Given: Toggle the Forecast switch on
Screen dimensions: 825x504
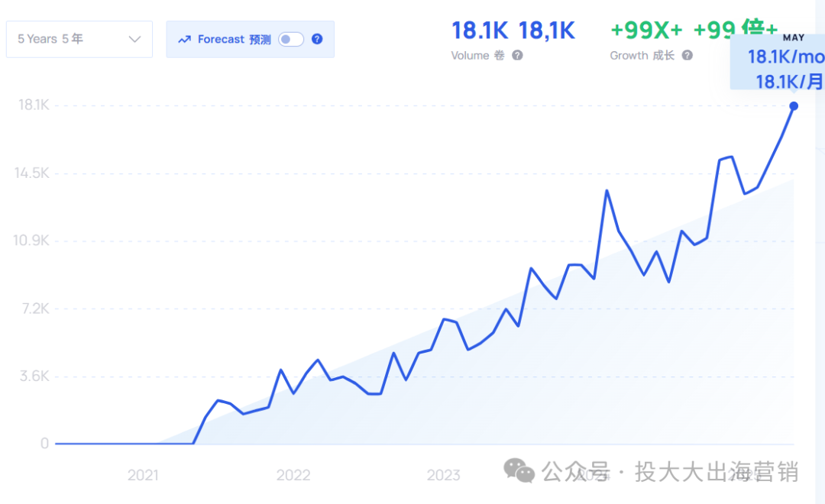Looking at the screenshot, I should point(291,40).
